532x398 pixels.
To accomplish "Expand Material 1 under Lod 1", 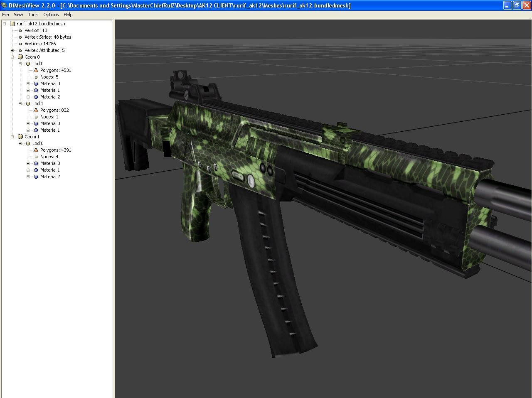I will click(x=27, y=130).
